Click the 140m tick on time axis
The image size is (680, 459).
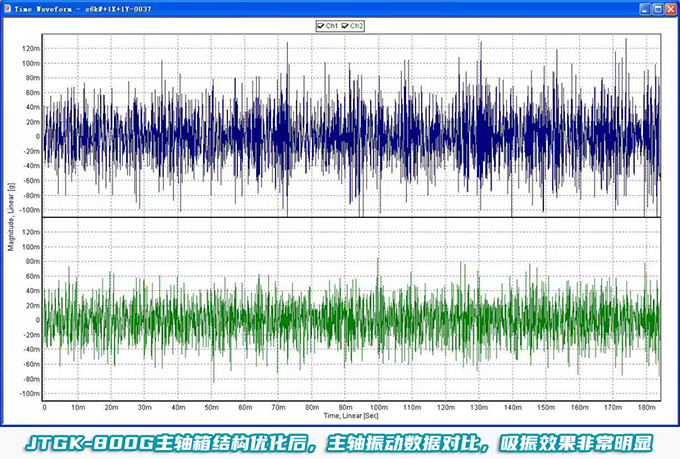pos(512,407)
